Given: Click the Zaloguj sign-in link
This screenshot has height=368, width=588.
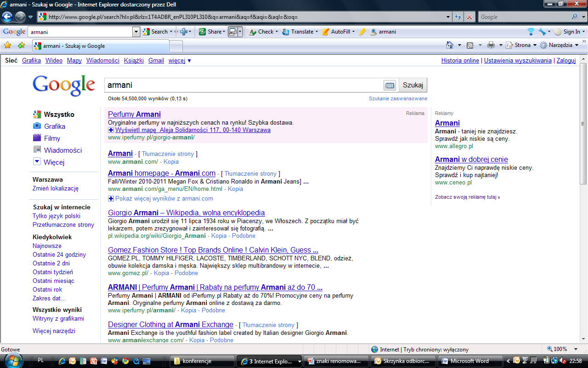Looking at the screenshot, I should (x=566, y=60).
